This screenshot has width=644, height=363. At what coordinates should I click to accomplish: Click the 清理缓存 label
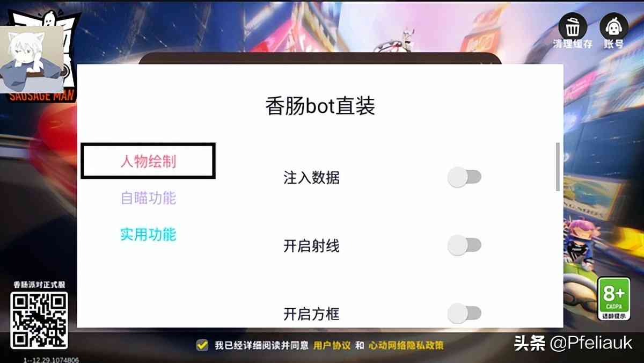pos(573,45)
